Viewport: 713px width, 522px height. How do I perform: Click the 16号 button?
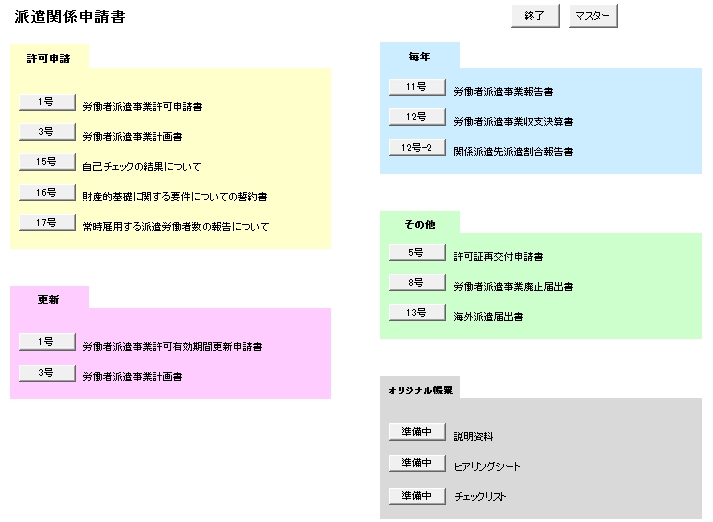point(47,192)
